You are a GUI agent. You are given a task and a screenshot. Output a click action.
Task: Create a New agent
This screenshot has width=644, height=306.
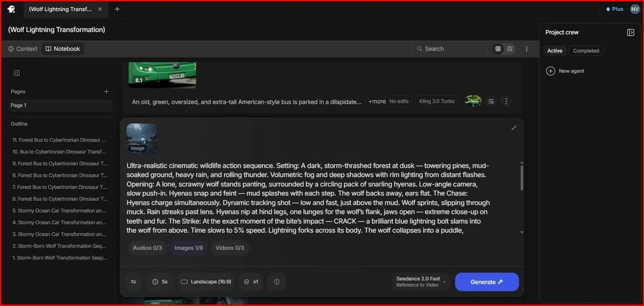click(565, 71)
